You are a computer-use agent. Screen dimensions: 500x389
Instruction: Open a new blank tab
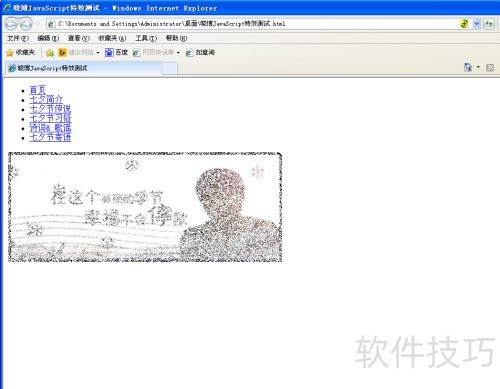[170, 68]
